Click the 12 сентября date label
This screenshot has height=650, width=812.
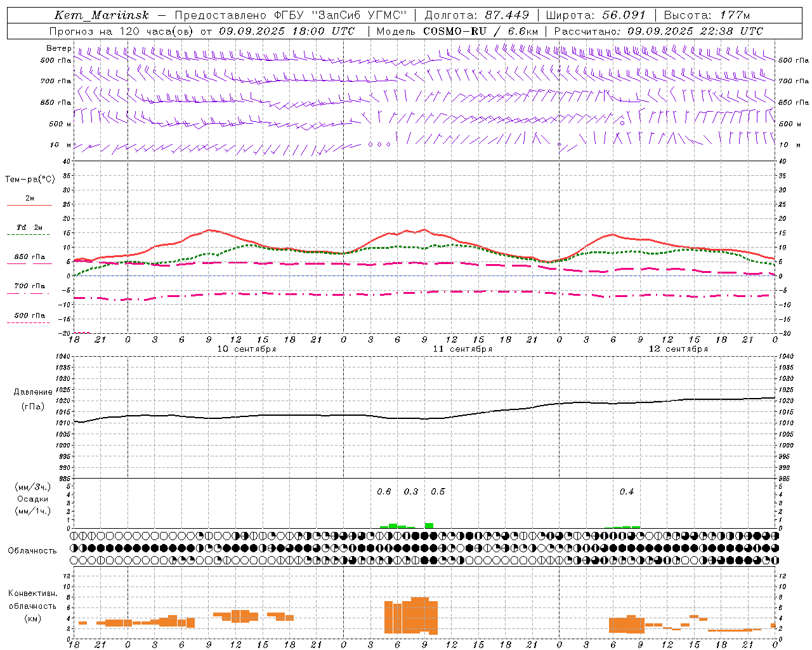tap(678, 349)
